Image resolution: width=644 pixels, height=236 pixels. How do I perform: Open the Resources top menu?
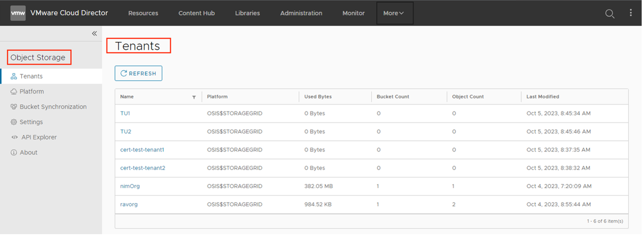[143, 13]
